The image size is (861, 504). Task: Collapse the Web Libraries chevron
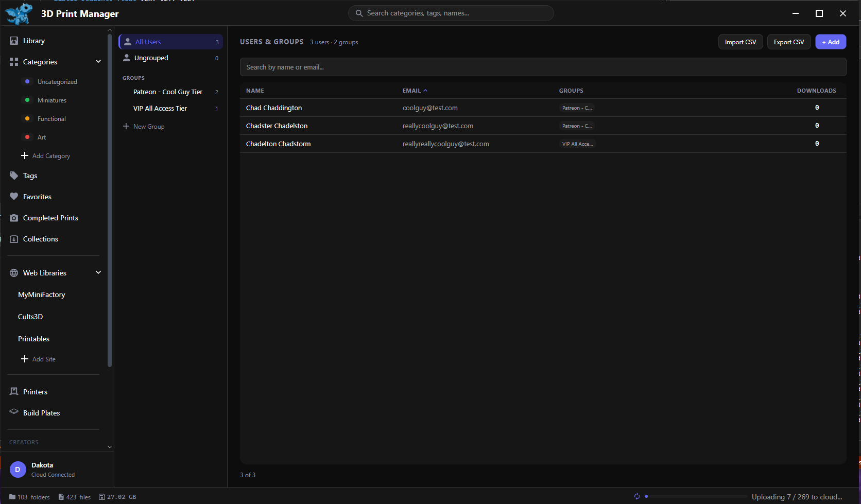point(98,273)
